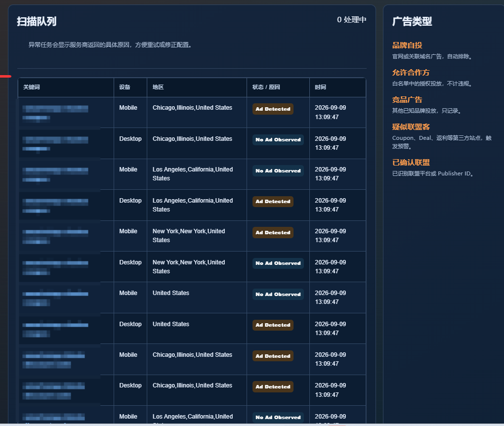
Task: Select the United States region in the Desktop row
Action: 170,324
